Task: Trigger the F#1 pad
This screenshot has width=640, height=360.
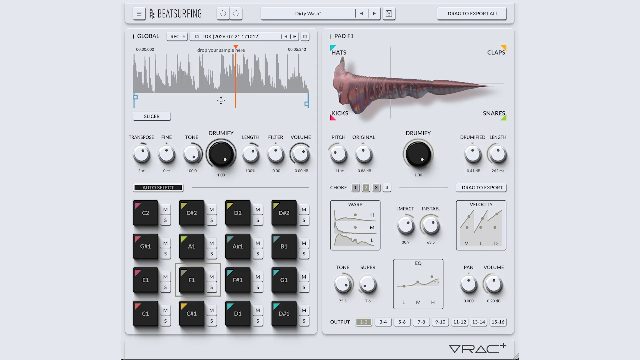Action: pyautogui.click(x=238, y=280)
